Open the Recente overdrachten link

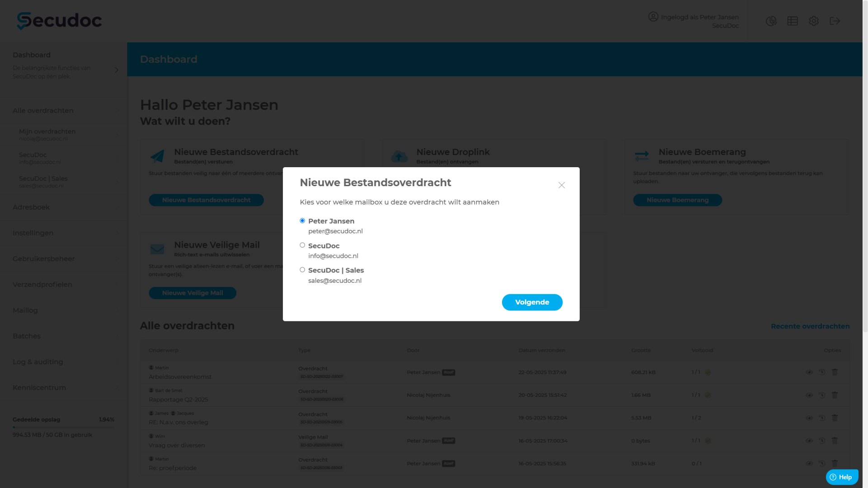(810, 326)
